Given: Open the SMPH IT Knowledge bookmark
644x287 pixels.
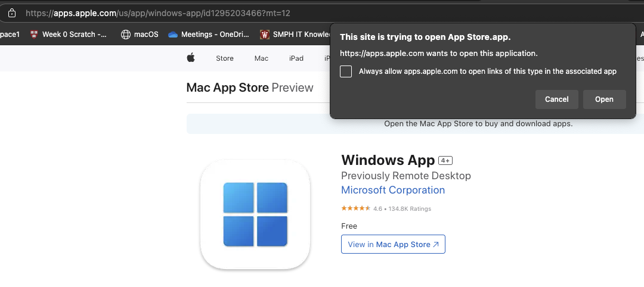Looking at the screenshot, I should click(295, 35).
